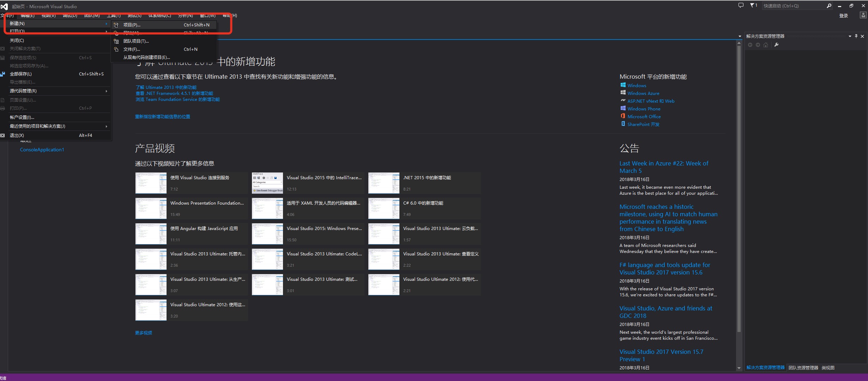Open the feedback speech bubble icon

coord(741,5)
